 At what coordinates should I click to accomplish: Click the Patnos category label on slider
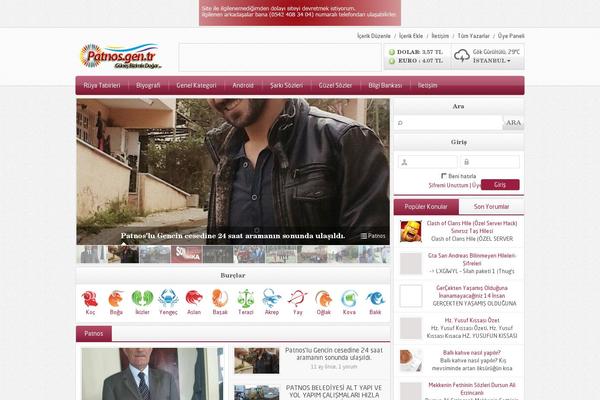(x=373, y=236)
